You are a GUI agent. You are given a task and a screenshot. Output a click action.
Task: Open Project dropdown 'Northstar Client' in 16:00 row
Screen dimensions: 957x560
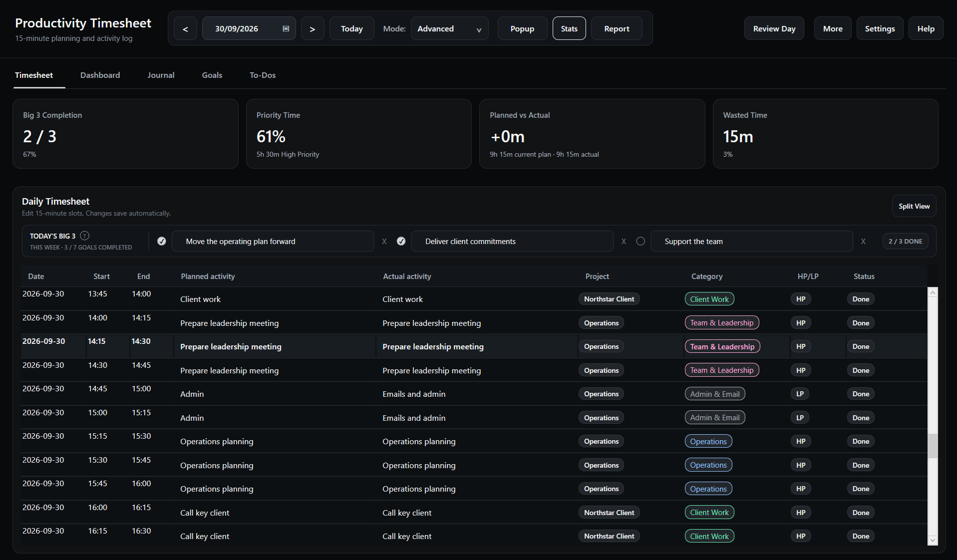click(x=609, y=513)
